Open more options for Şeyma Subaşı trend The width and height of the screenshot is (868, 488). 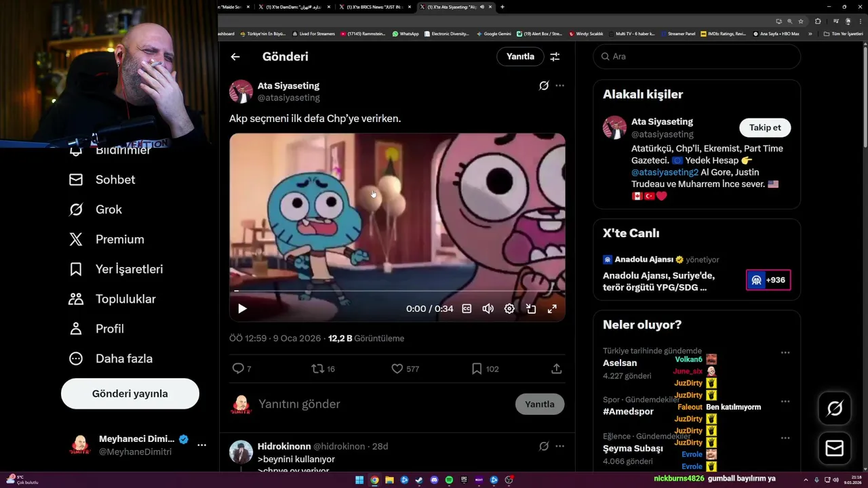785,437
